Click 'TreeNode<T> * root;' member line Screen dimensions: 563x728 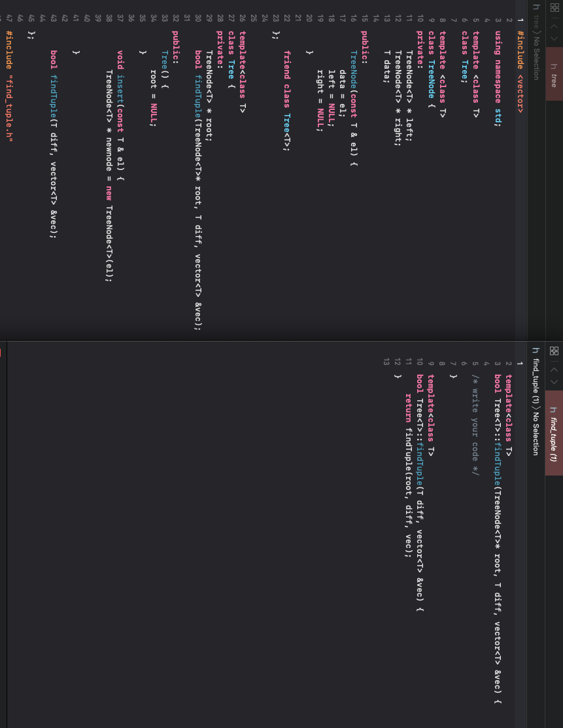209,95
